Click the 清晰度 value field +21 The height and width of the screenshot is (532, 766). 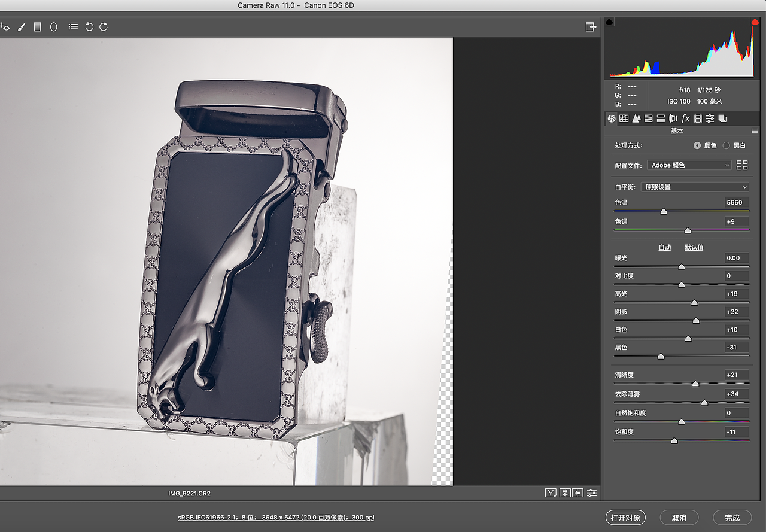[736, 375]
